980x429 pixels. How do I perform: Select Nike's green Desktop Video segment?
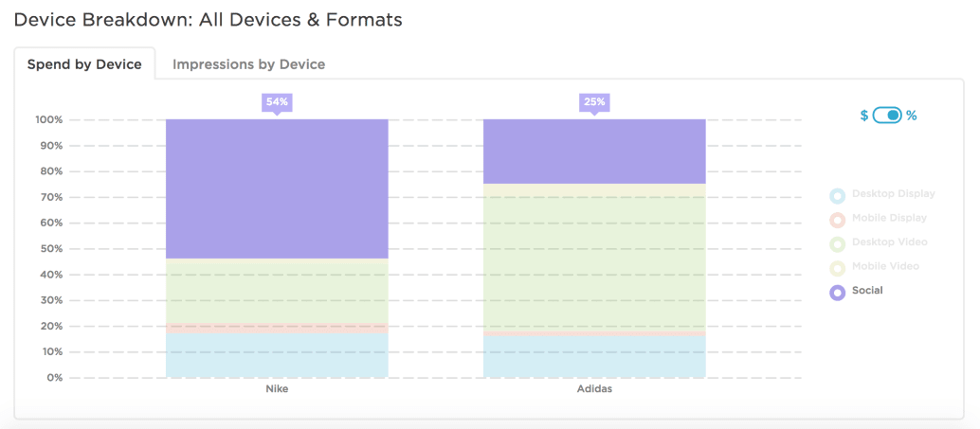click(x=277, y=293)
